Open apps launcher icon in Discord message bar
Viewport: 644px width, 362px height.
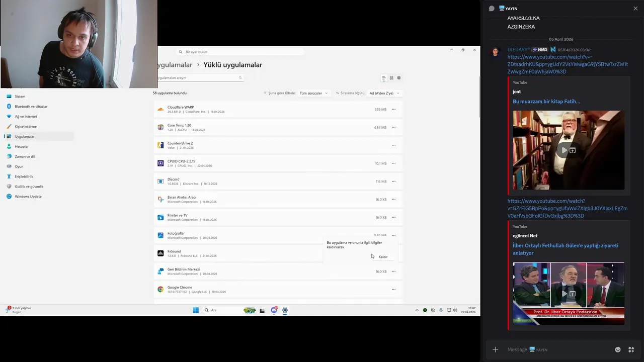pyautogui.click(x=631, y=349)
